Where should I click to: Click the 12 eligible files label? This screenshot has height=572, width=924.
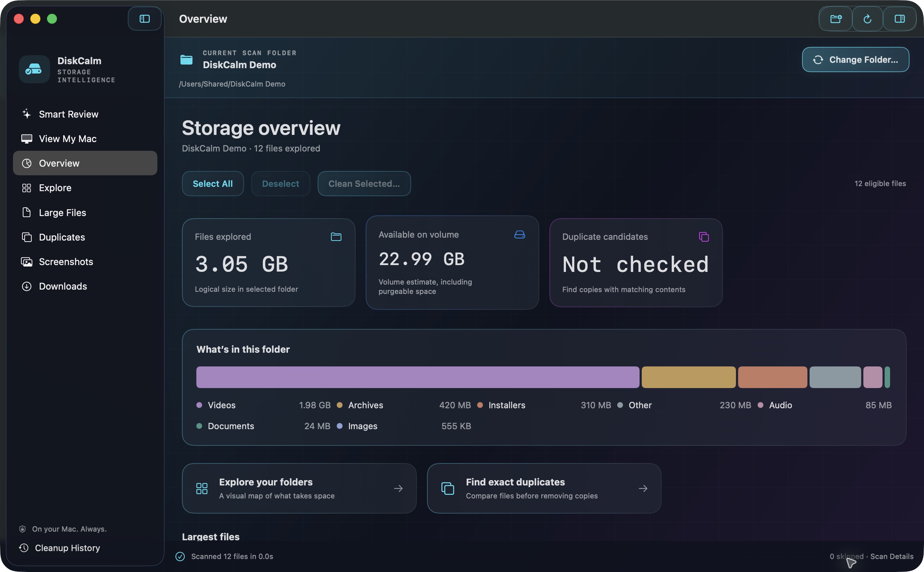pyautogui.click(x=880, y=183)
